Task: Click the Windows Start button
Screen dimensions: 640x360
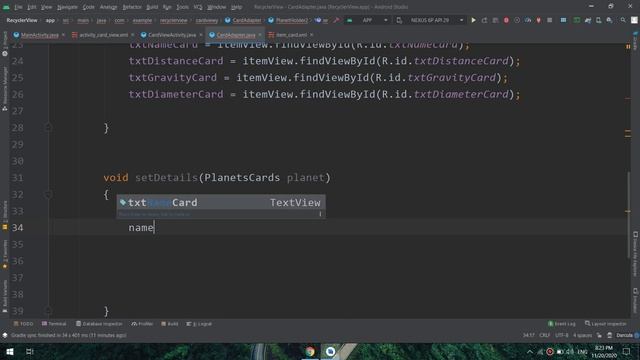Action: [10, 351]
